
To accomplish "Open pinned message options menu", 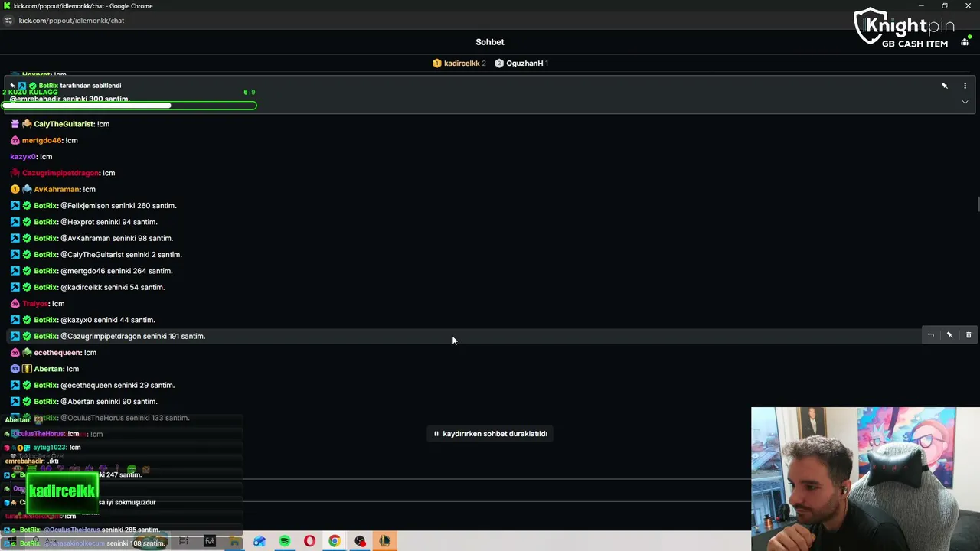I will tap(965, 86).
